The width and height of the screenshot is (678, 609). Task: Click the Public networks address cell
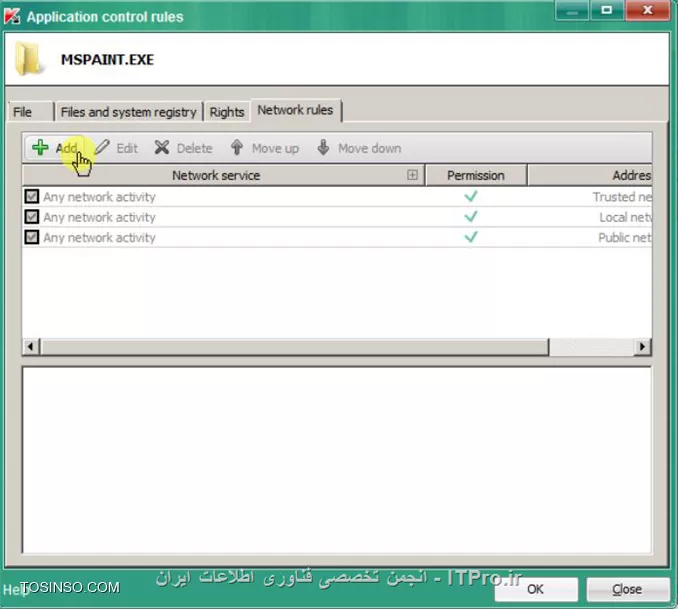coord(625,237)
